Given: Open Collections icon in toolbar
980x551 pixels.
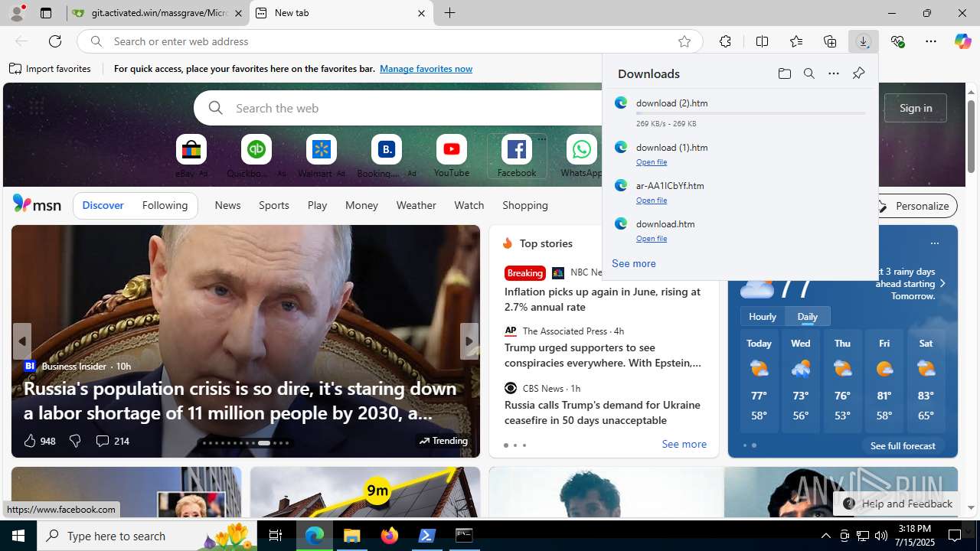Looking at the screenshot, I should [830, 41].
